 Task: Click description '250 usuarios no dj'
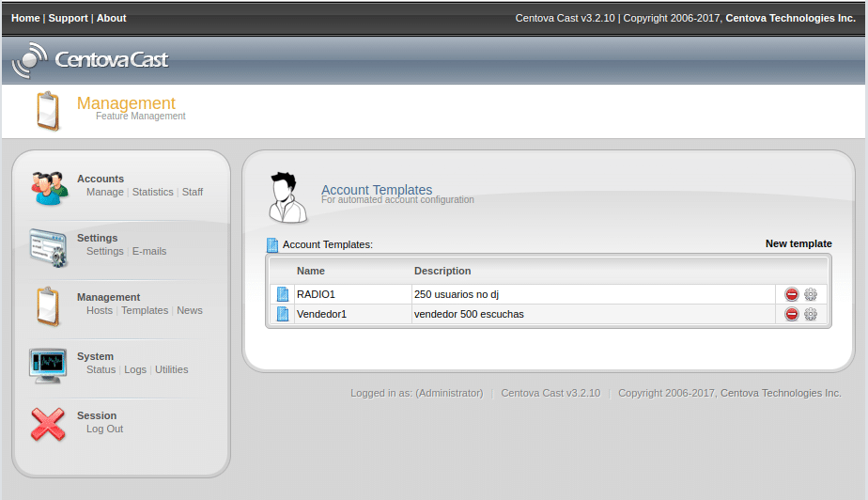(x=457, y=294)
